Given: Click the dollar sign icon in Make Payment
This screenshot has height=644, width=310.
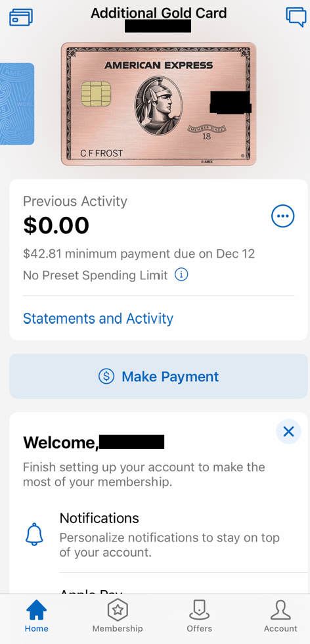Looking at the screenshot, I should [106, 376].
